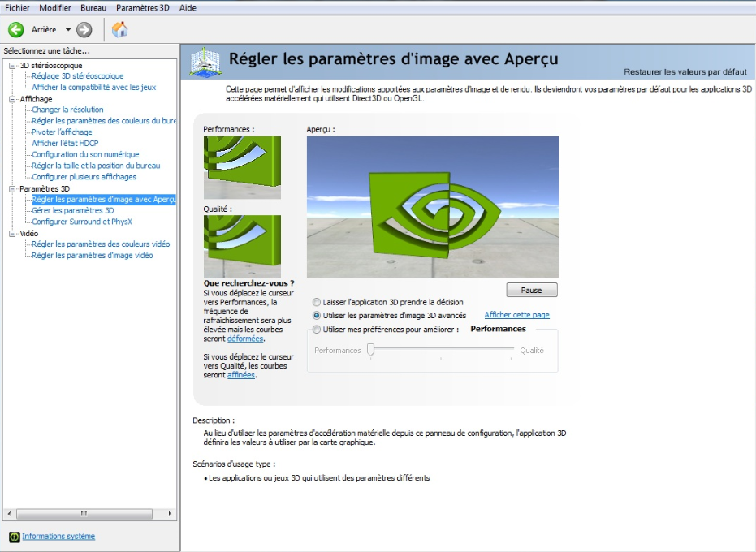Collapse the 'Vidéo' tree node
Image resolution: width=756 pixels, height=552 pixels.
(12, 233)
